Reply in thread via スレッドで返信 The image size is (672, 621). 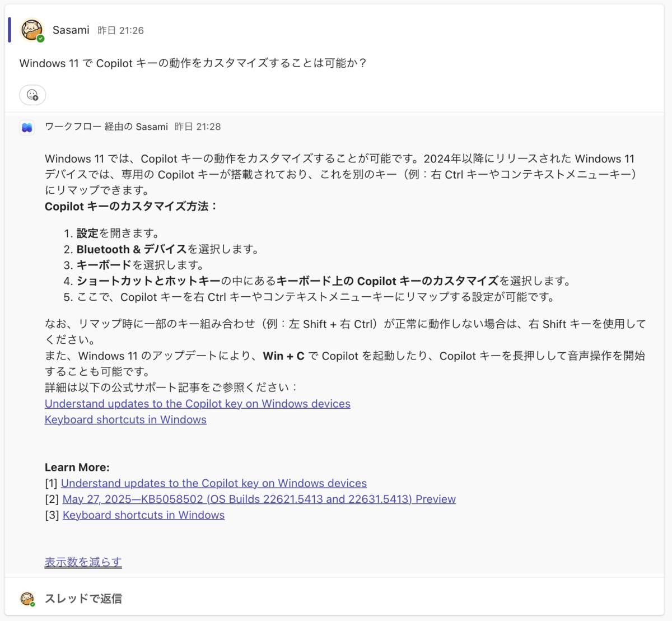point(83,599)
